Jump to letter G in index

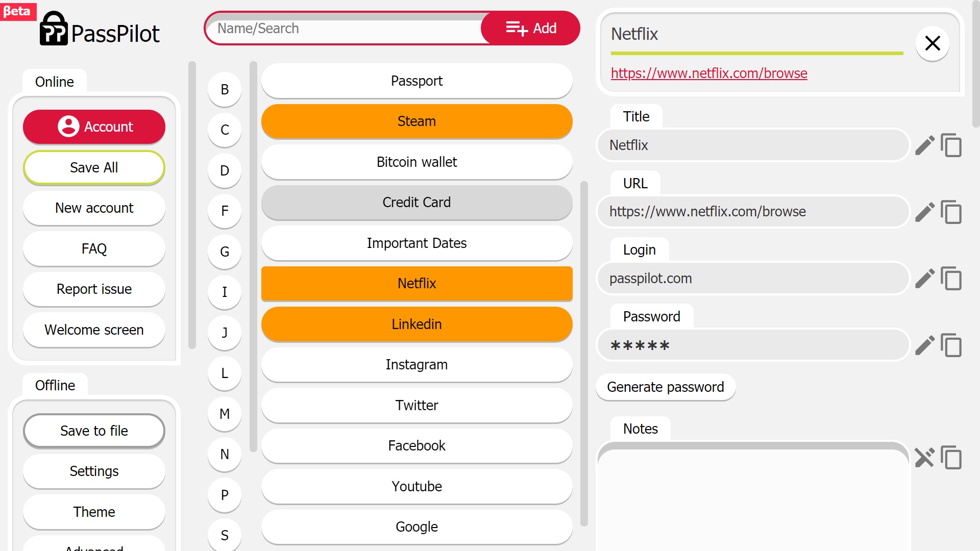tap(225, 252)
